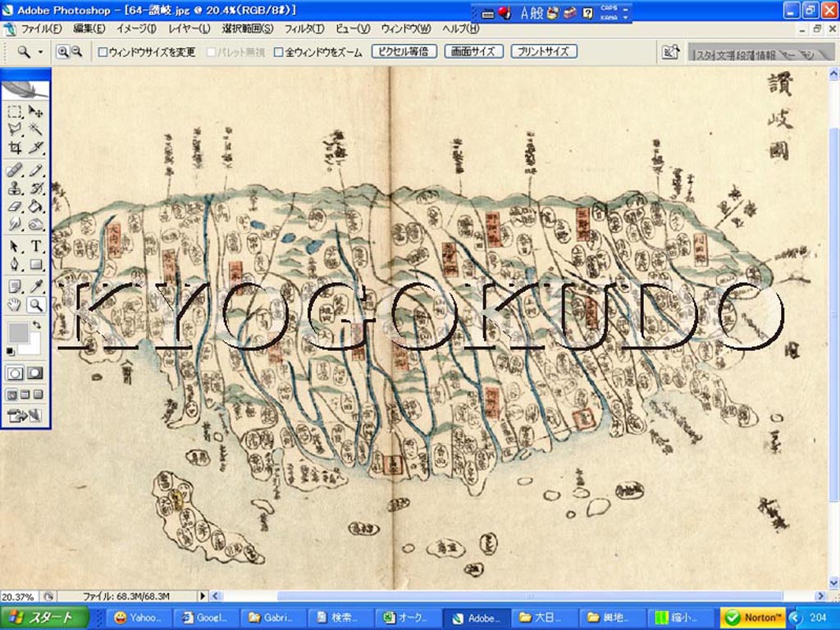Screen dimensions: 840x630
Task: Open the ビュー menu
Action: 353,29
